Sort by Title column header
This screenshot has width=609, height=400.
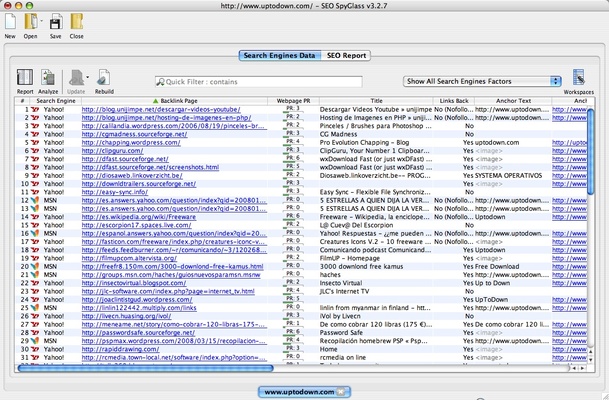click(376, 101)
